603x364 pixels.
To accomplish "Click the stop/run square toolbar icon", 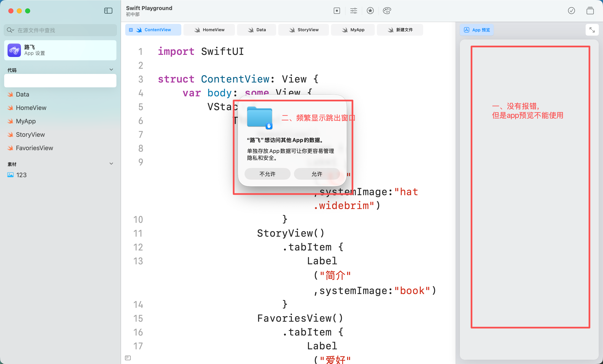I will [x=337, y=10].
